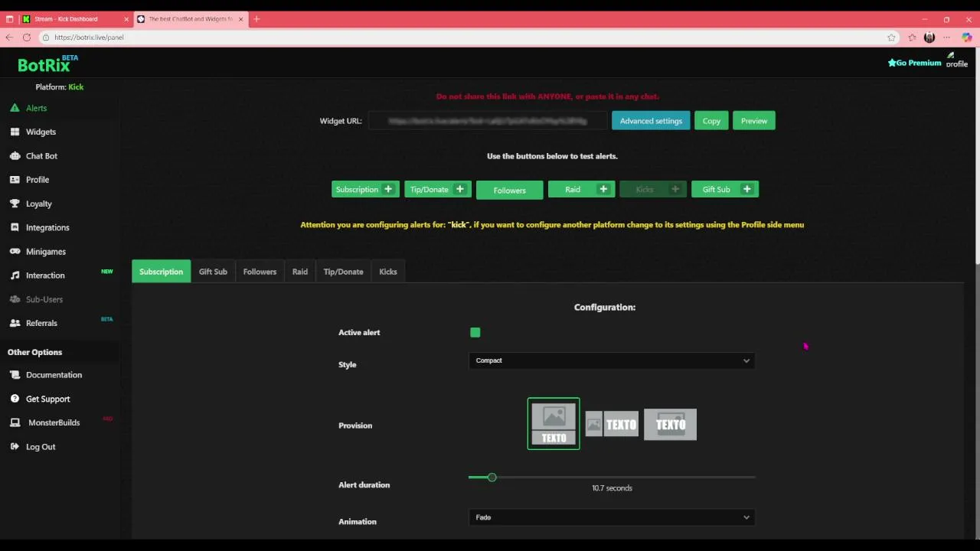Log Out from the sidebar
This screenshot has height=551, width=980.
[x=41, y=447]
